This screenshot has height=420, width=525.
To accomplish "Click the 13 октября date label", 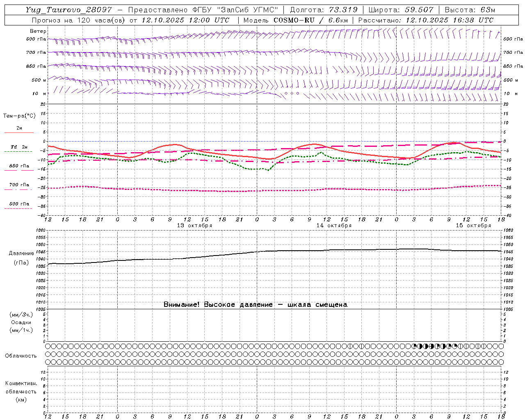I will 194,226.
